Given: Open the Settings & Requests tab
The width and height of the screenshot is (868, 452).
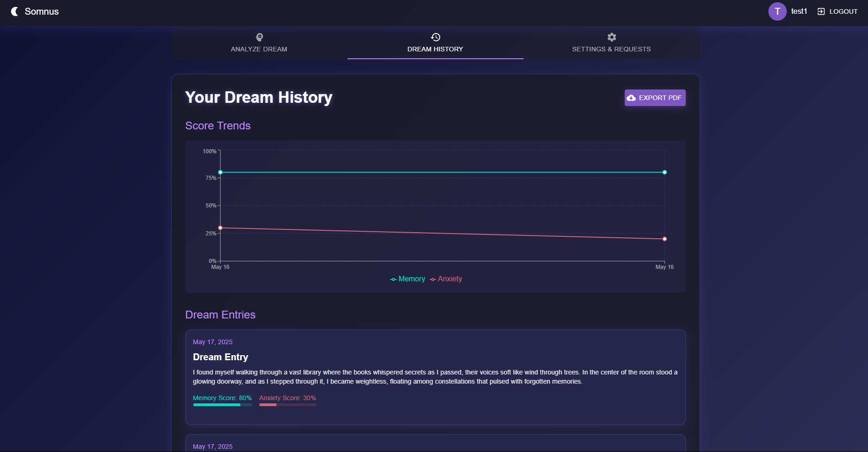Looking at the screenshot, I should click(x=611, y=43).
